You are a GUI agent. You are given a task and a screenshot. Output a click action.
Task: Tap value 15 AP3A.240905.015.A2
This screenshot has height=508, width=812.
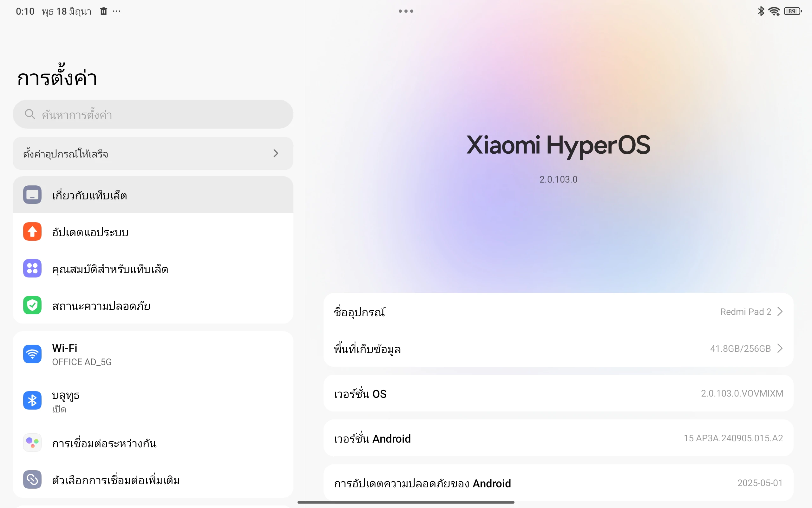733,438
